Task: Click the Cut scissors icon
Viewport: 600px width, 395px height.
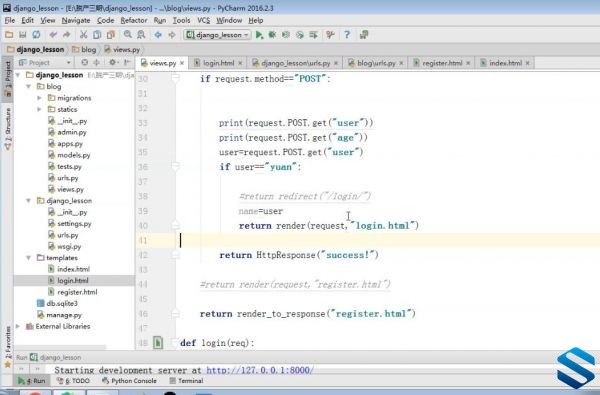Action: tap(83, 35)
